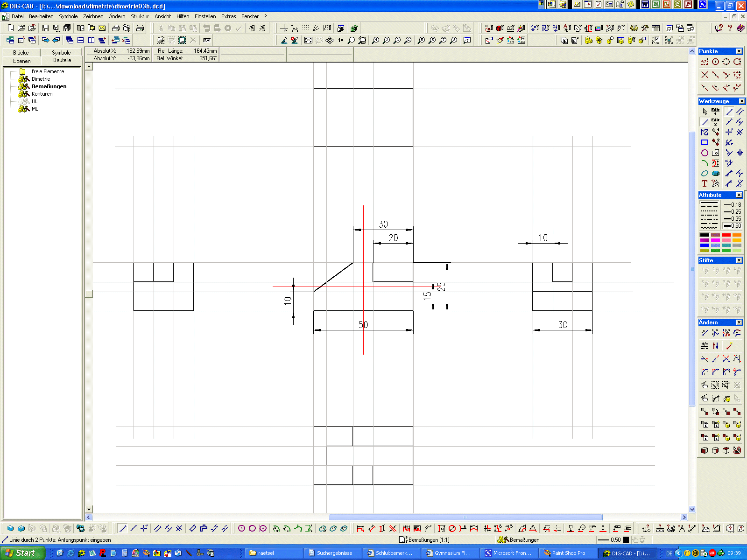
Task: Toggle the HL layer visibility icon
Action: click(x=24, y=101)
